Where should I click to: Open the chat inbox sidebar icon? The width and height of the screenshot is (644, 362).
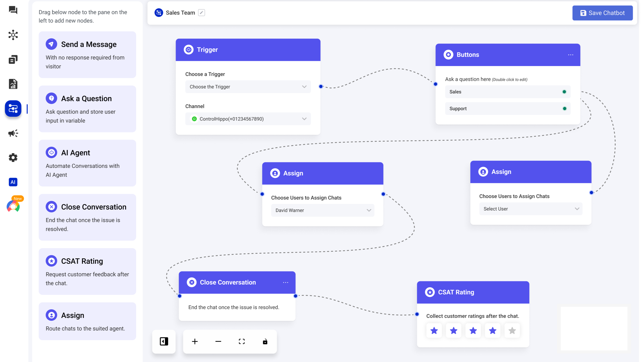[13, 10]
